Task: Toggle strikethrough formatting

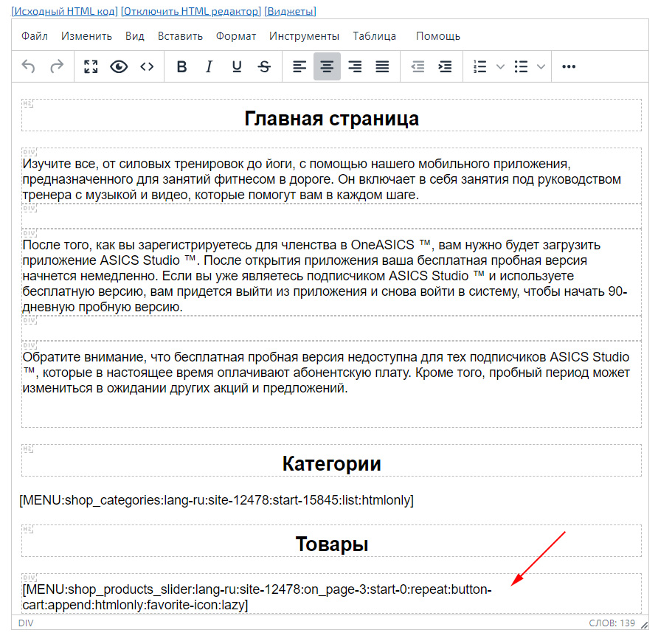Action: (264, 67)
